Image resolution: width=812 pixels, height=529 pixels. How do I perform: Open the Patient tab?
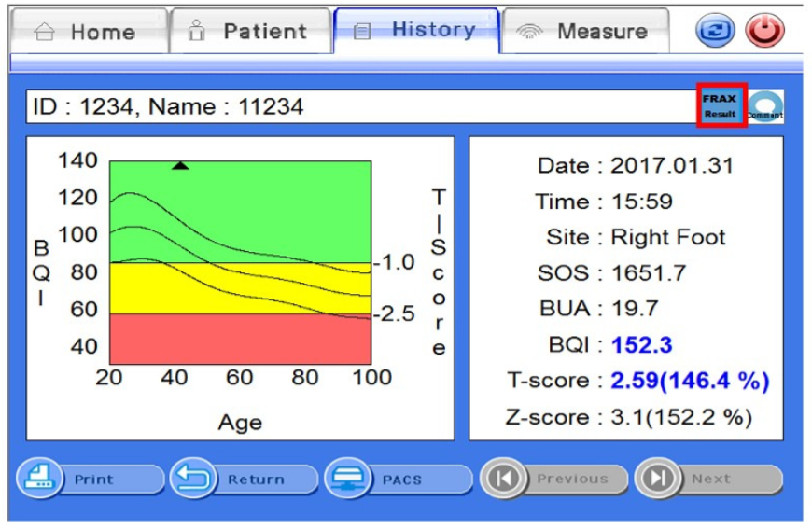click(249, 32)
